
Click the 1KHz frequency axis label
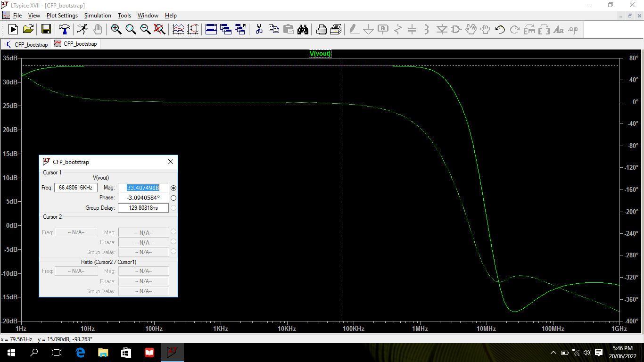[x=221, y=329]
